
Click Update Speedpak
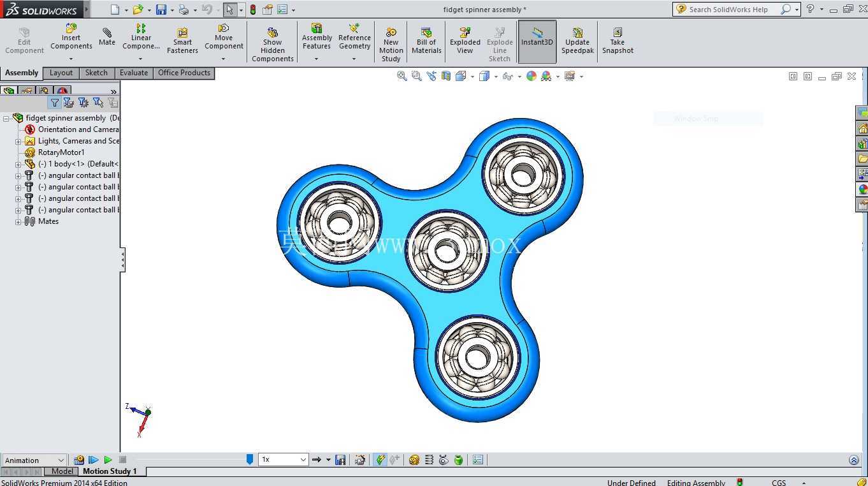(x=577, y=41)
